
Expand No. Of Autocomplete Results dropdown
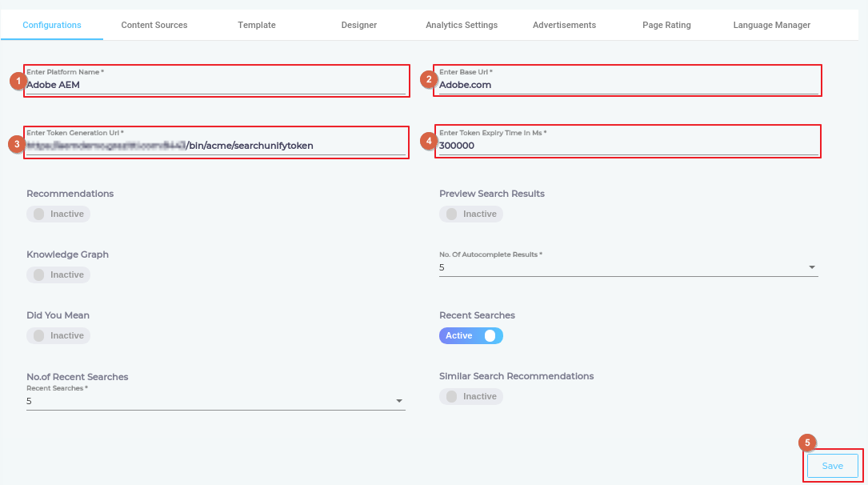(628, 267)
